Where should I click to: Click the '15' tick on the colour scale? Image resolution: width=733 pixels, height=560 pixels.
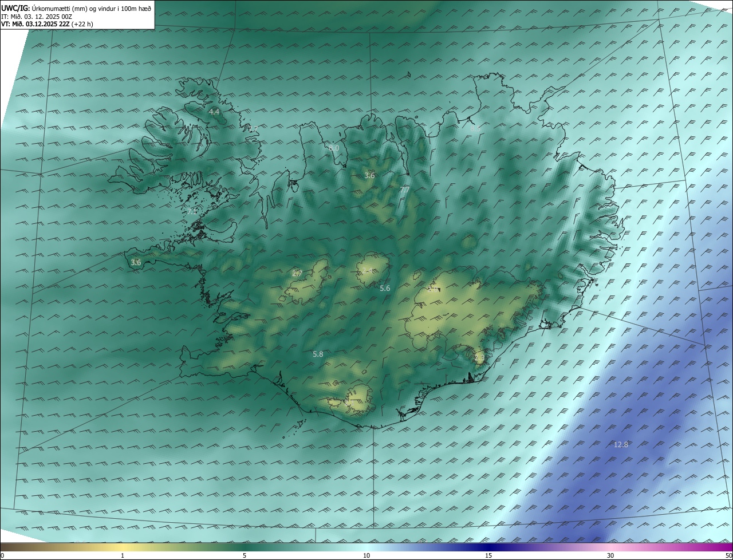pyautogui.click(x=488, y=555)
